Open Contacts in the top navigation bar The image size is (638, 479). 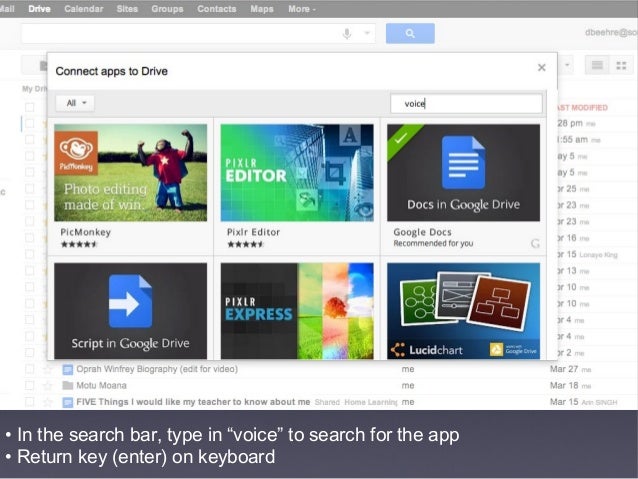(x=216, y=9)
